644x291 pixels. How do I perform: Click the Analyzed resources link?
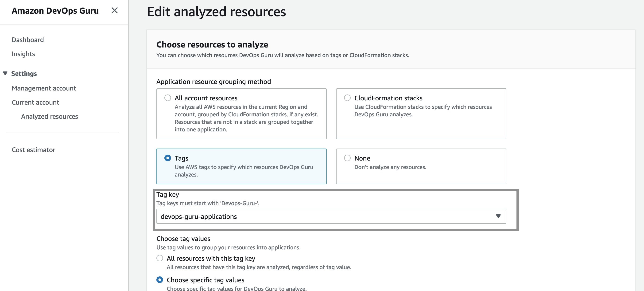[x=49, y=116]
